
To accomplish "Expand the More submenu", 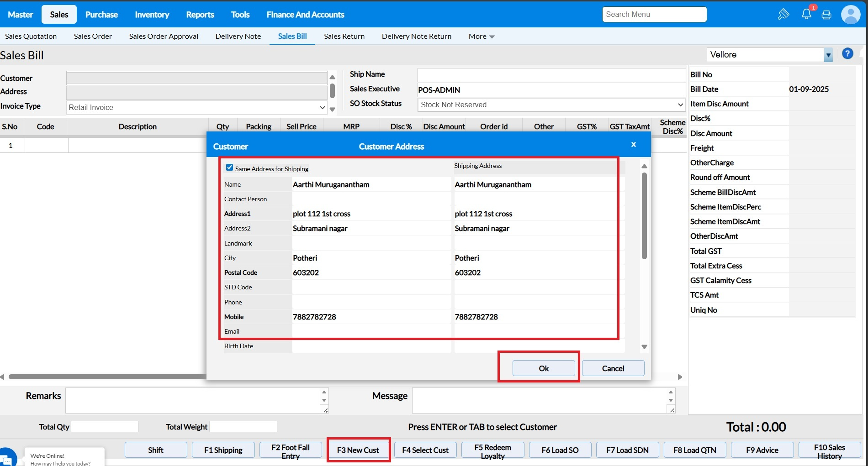I will (x=482, y=37).
